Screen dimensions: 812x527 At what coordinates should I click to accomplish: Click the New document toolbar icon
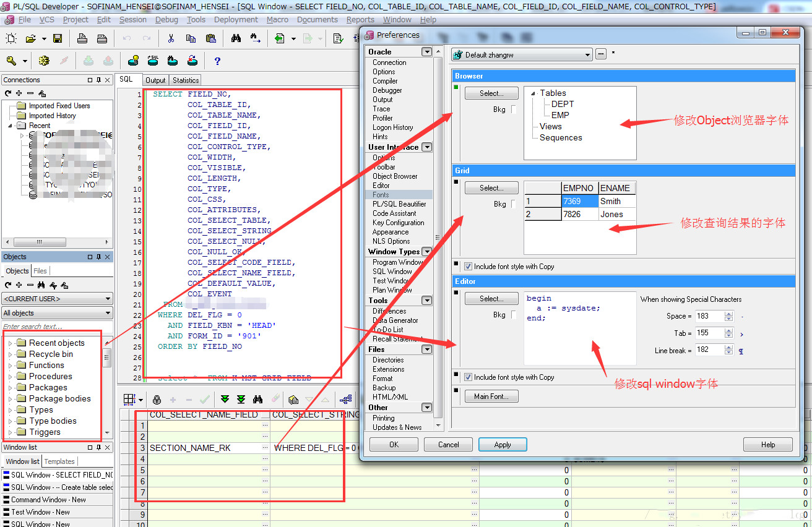pyautogui.click(x=11, y=38)
